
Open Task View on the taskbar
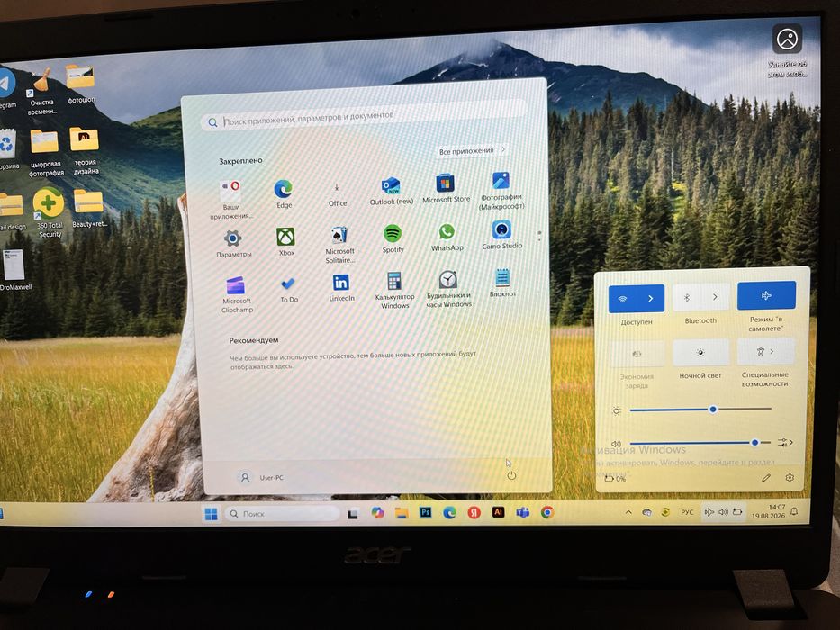point(353,514)
